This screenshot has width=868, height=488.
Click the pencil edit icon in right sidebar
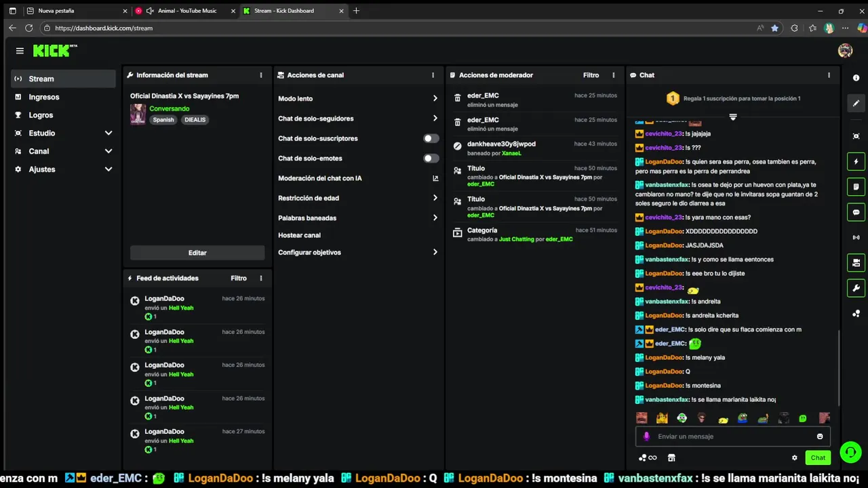tap(856, 103)
